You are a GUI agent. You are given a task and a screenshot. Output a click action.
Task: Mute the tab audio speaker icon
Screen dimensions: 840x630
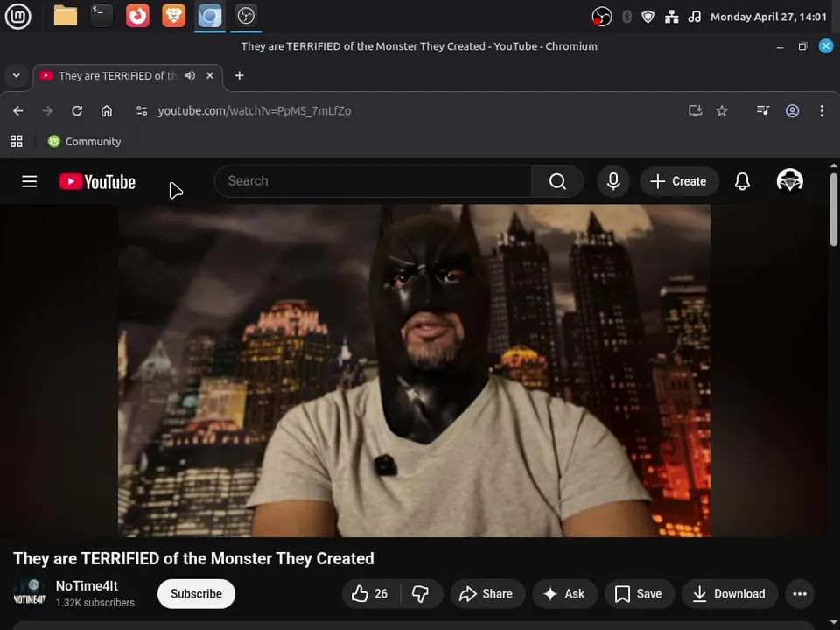tap(190, 75)
